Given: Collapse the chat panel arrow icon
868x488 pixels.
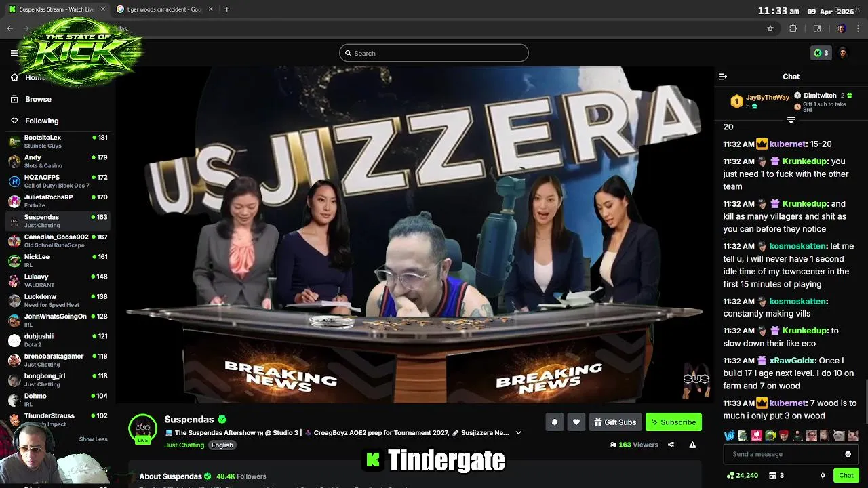Looking at the screenshot, I should tap(723, 77).
